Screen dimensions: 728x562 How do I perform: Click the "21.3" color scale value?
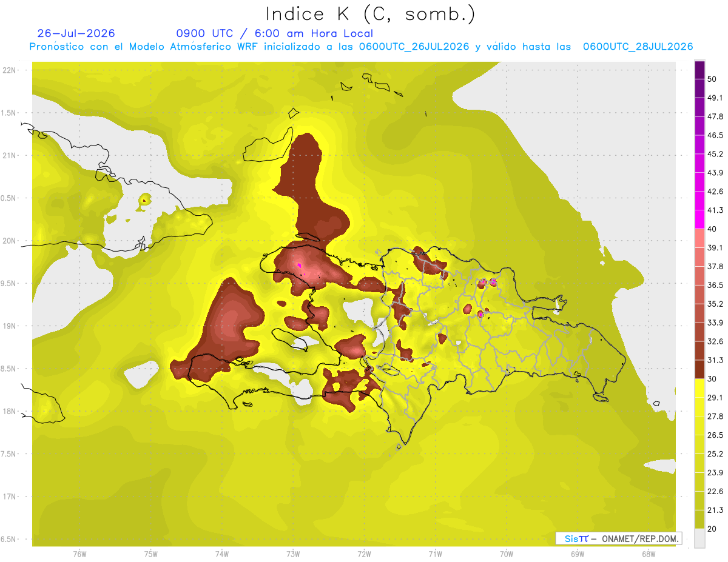pyautogui.click(x=716, y=510)
